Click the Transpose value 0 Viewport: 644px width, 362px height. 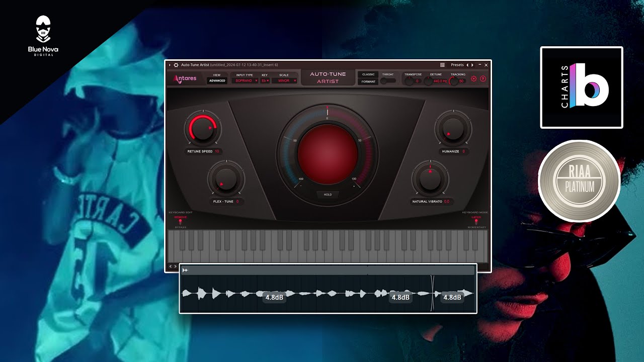coord(417,81)
